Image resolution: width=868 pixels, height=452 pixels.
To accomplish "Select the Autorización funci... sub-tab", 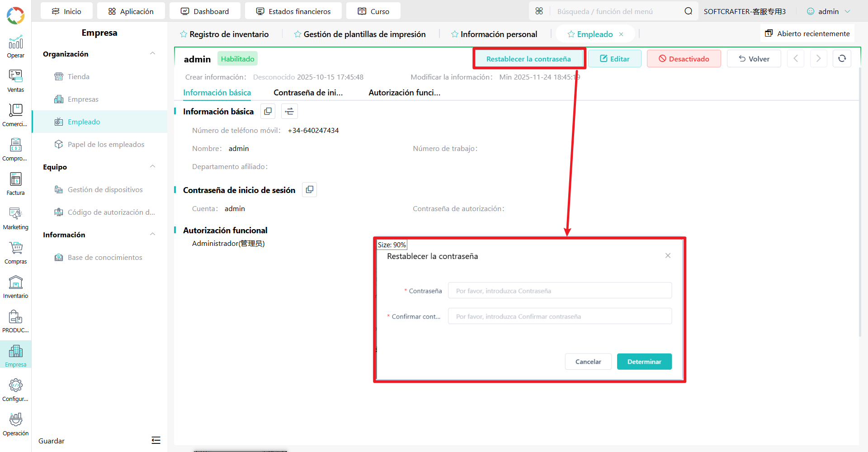I will tap(405, 93).
